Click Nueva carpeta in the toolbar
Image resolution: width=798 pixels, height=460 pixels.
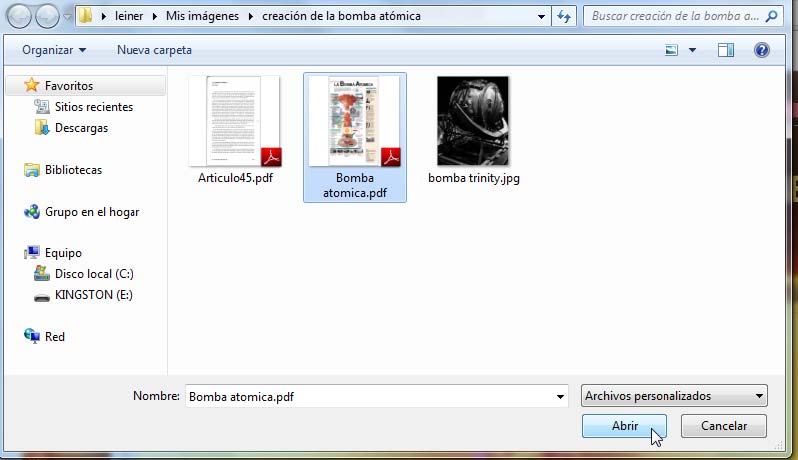tap(154, 50)
